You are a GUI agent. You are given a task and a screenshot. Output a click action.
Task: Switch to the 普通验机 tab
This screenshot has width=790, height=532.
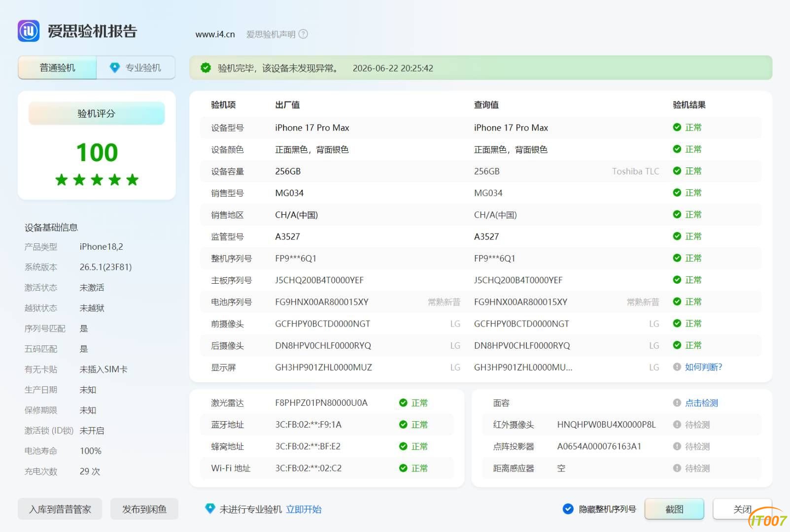(x=57, y=67)
